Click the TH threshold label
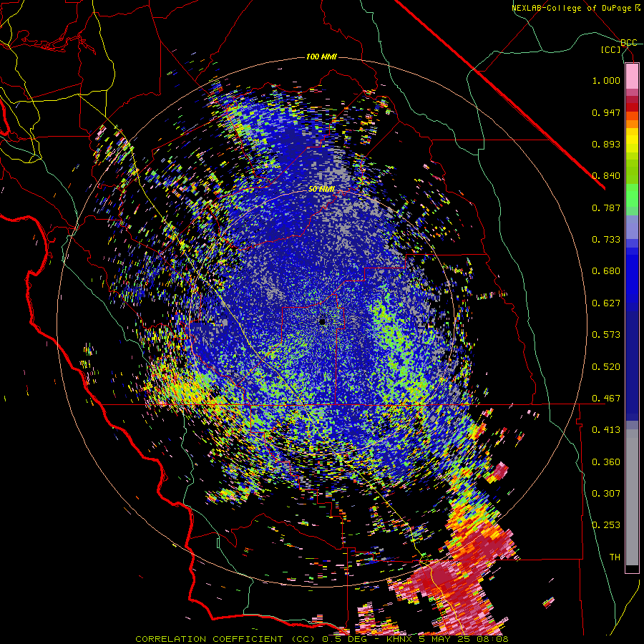644x644 pixels. pos(615,557)
